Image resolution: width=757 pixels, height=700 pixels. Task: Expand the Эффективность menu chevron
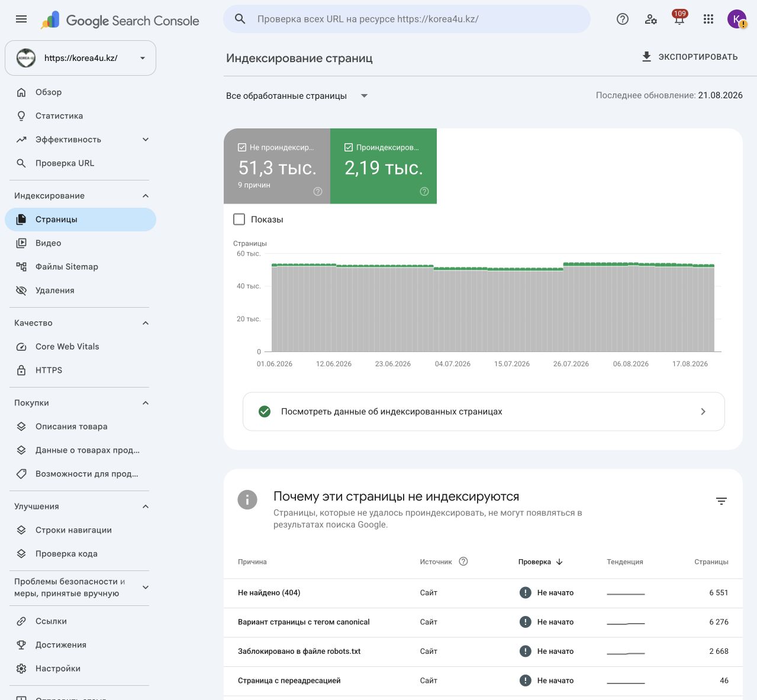(x=146, y=140)
